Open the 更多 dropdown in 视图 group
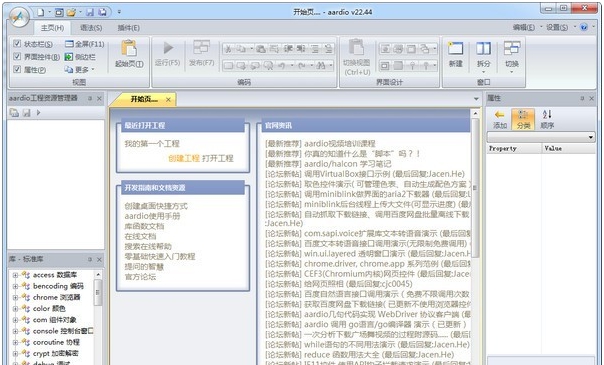Image resolution: width=604 pixels, height=365 pixels. click(x=80, y=70)
